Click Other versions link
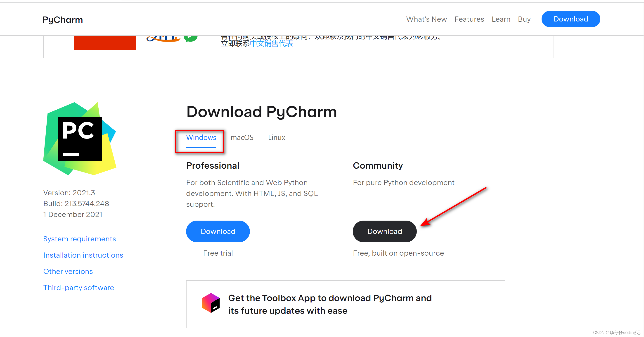644x337 pixels. [x=68, y=271]
